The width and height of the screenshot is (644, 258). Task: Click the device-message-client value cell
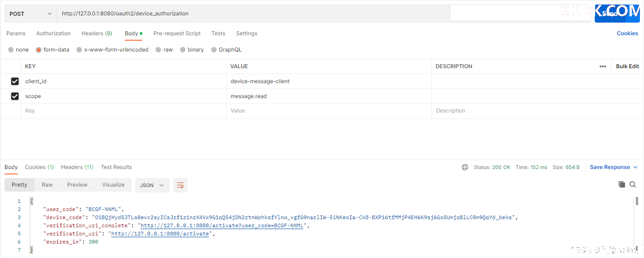click(x=329, y=81)
